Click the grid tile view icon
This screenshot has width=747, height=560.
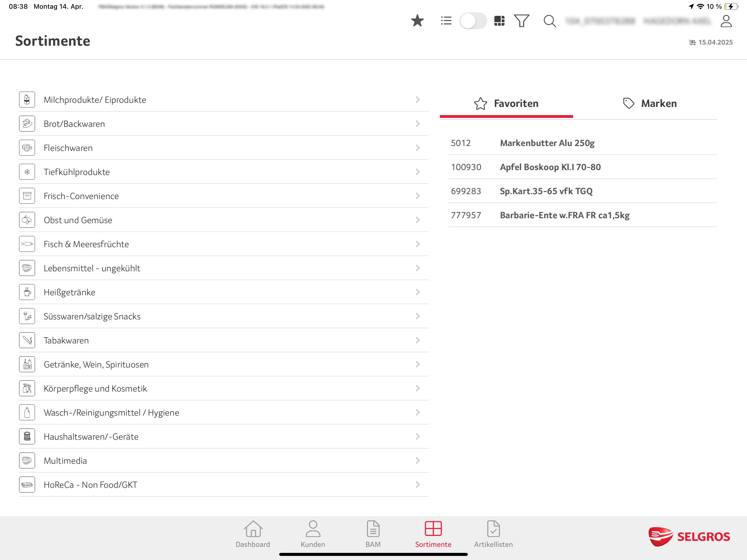499,21
